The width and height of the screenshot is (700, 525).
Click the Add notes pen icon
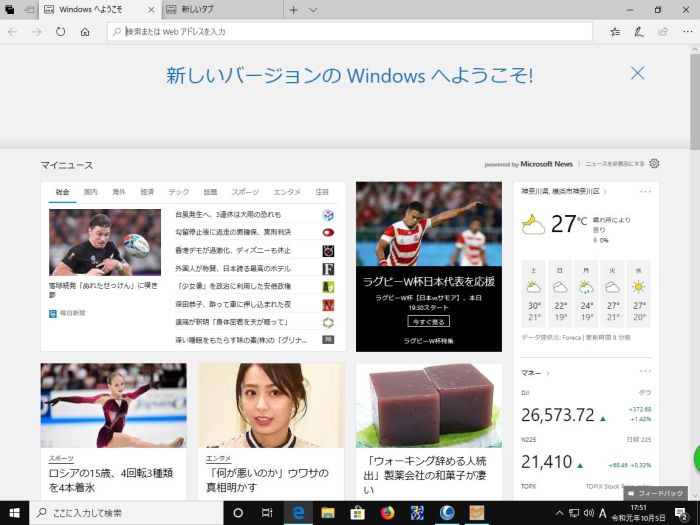pos(639,32)
